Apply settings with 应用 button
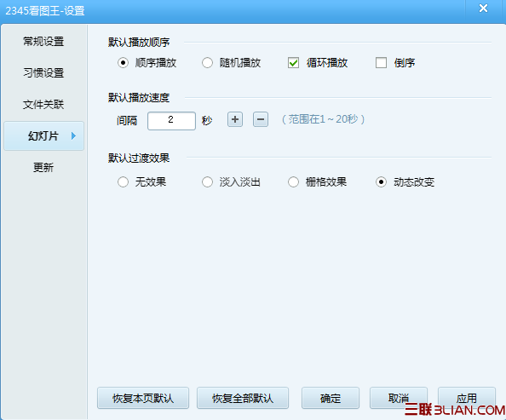 click(x=467, y=398)
